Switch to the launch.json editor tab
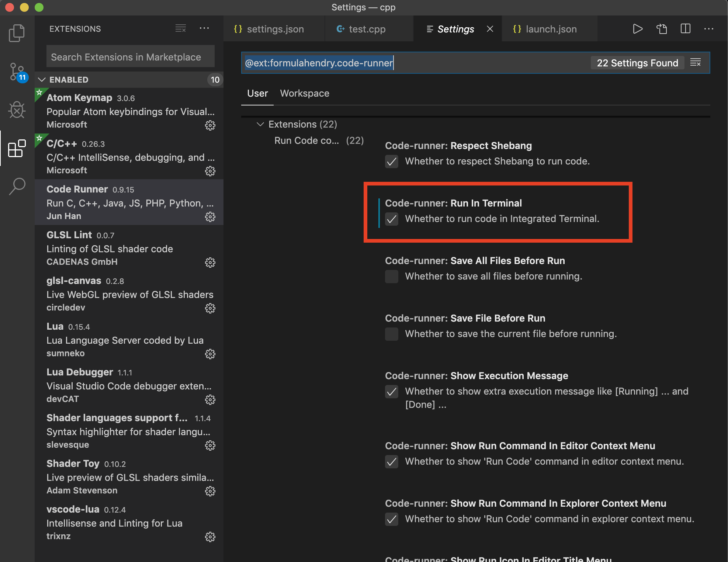Viewport: 728px width, 562px height. click(550, 29)
